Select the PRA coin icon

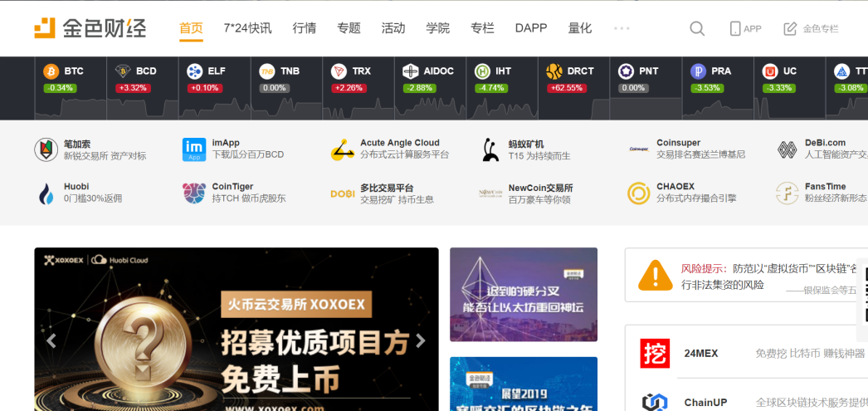(698, 71)
